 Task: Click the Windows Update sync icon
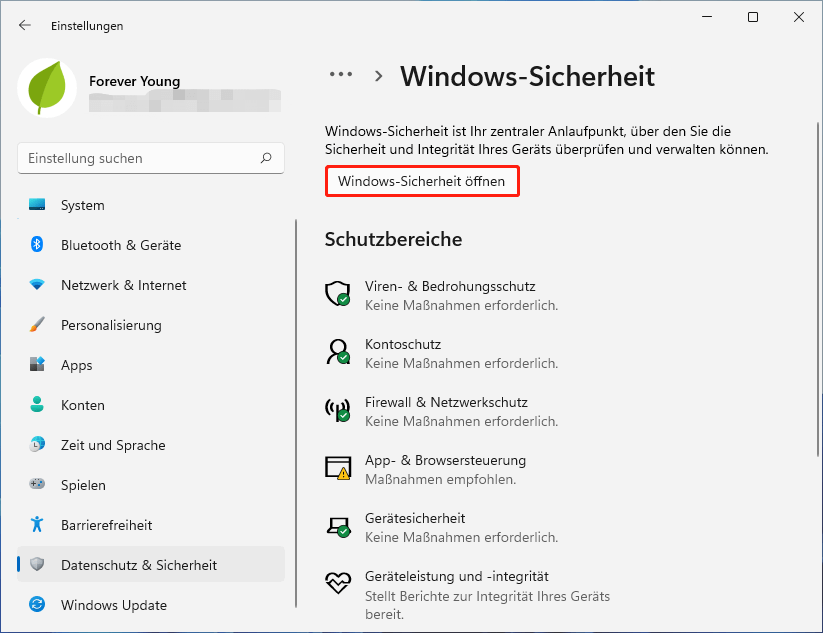coord(37,604)
